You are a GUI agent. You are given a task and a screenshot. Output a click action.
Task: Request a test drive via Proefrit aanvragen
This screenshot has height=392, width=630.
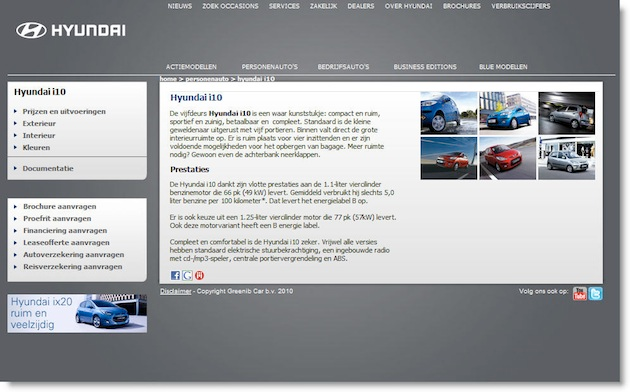click(x=57, y=218)
